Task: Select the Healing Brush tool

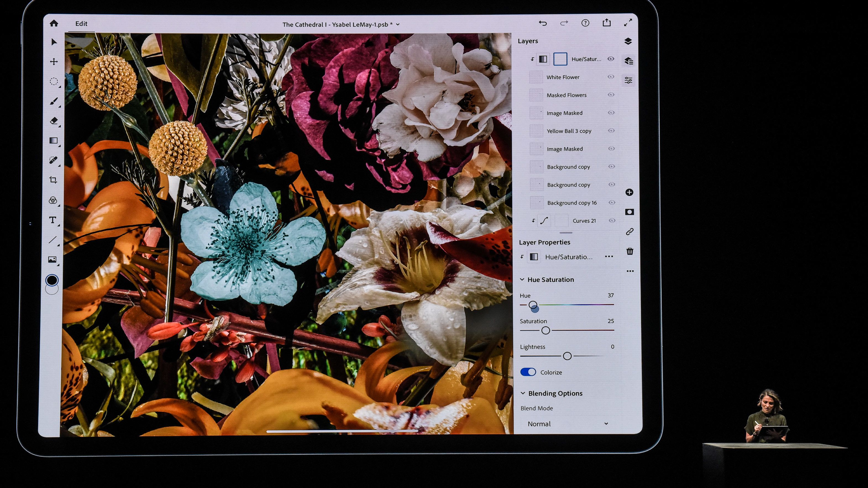Action: coord(53,159)
